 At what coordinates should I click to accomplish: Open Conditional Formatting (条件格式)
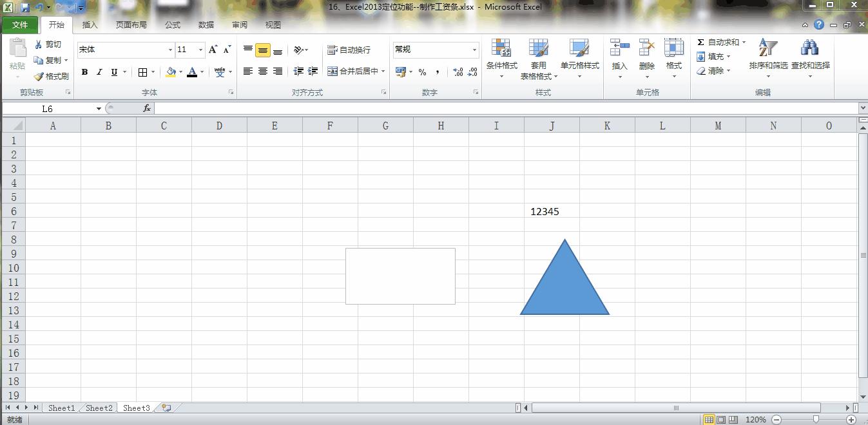pyautogui.click(x=501, y=59)
